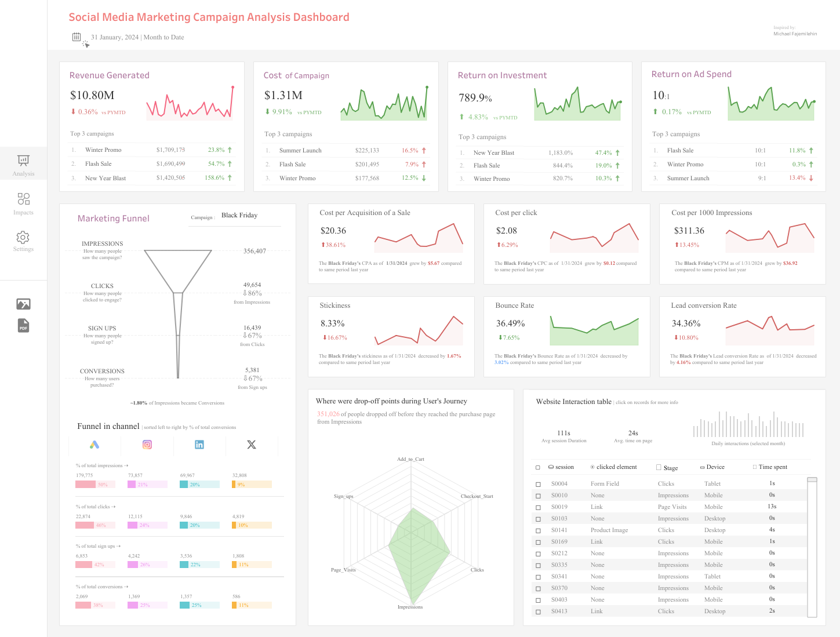Switch to the LinkedIn channel tab
The height and width of the screenshot is (637, 840).
199,445
